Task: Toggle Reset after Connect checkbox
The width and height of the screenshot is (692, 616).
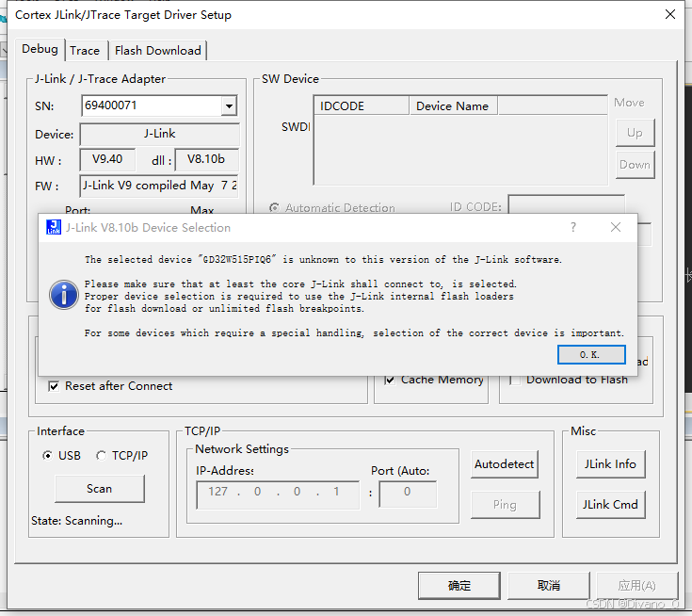Action: tap(54, 386)
